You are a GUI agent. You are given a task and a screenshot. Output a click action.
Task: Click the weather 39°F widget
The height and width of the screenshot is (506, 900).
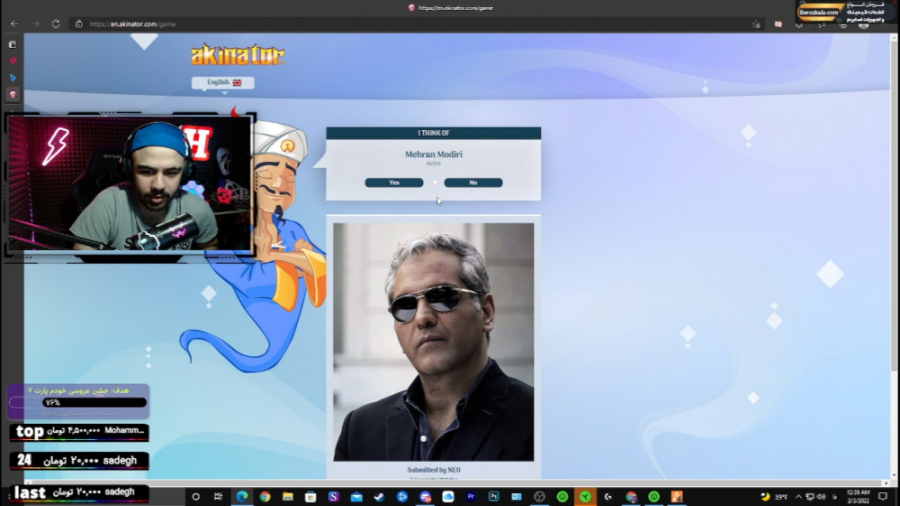pos(774,497)
